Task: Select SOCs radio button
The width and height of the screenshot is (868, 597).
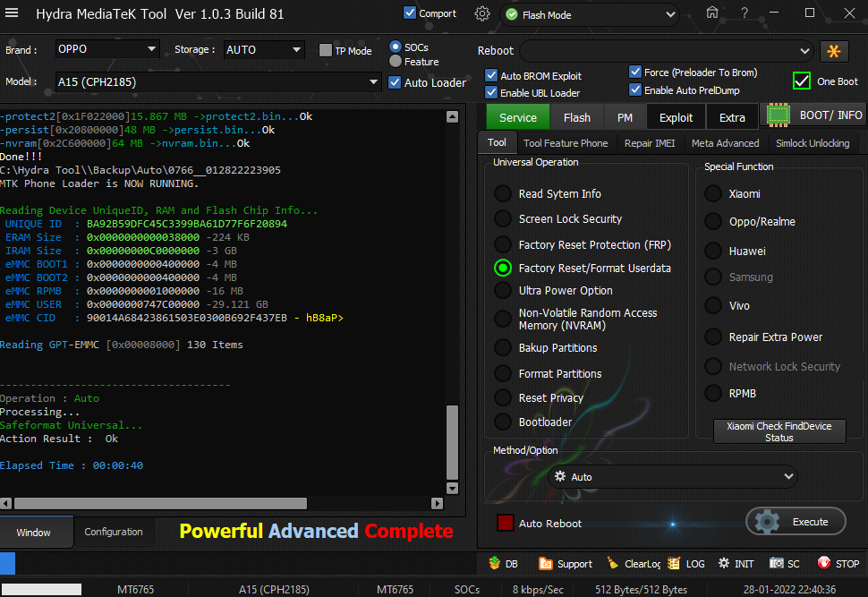Action: click(x=396, y=47)
